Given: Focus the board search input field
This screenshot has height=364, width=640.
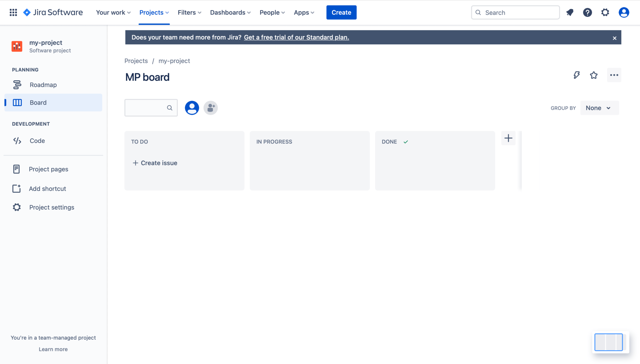Looking at the screenshot, I should [151, 108].
